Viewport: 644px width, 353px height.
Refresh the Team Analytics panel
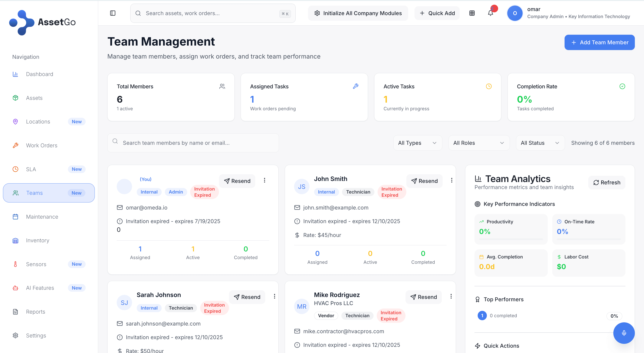(x=607, y=182)
